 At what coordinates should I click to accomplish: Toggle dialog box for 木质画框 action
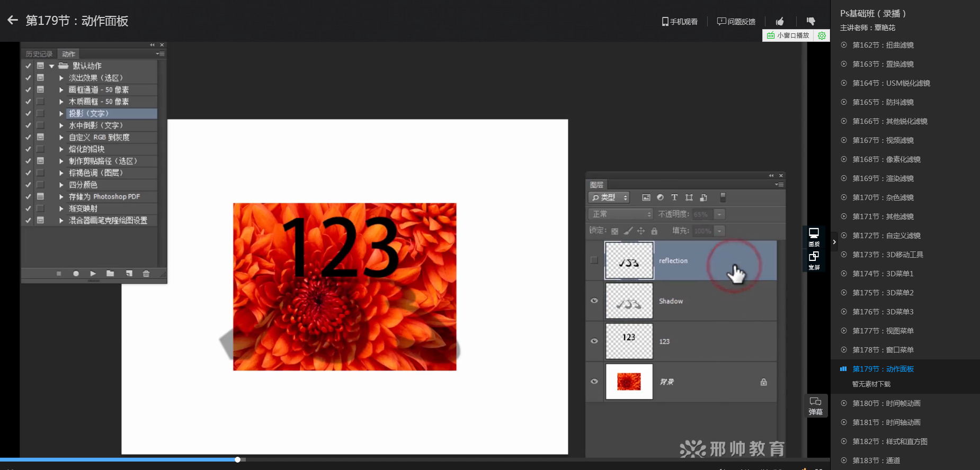pyautogui.click(x=40, y=102)
